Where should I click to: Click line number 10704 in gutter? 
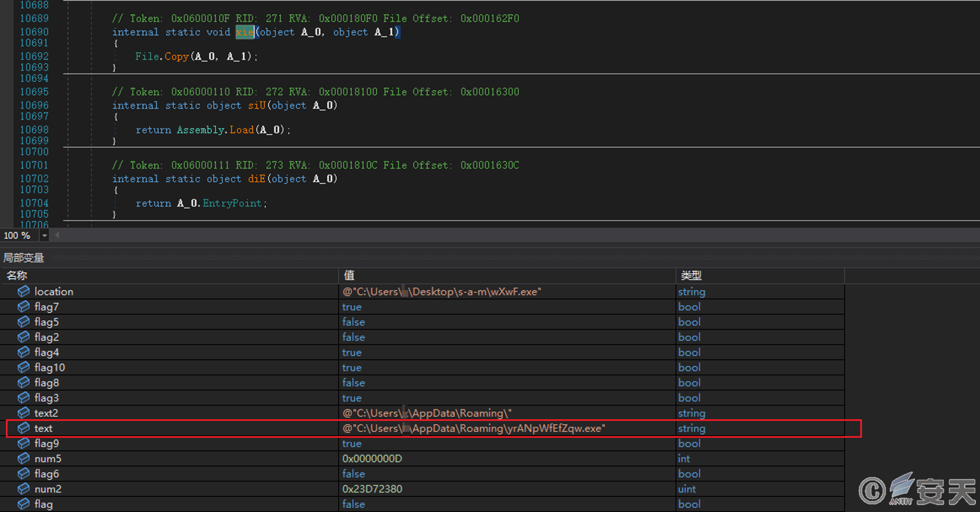point(34,203)
